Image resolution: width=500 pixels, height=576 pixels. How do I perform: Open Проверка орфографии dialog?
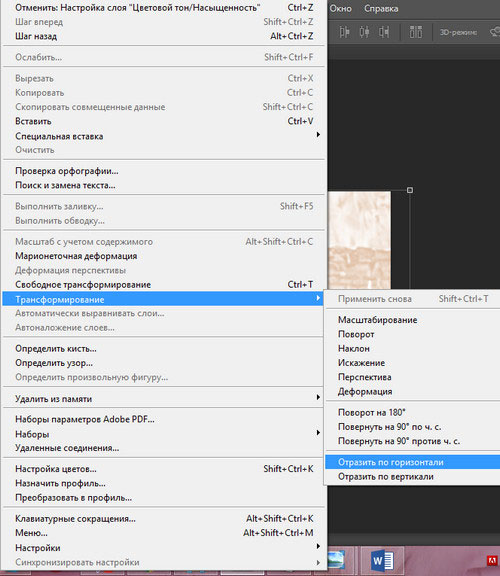click(x=164, y=171)
